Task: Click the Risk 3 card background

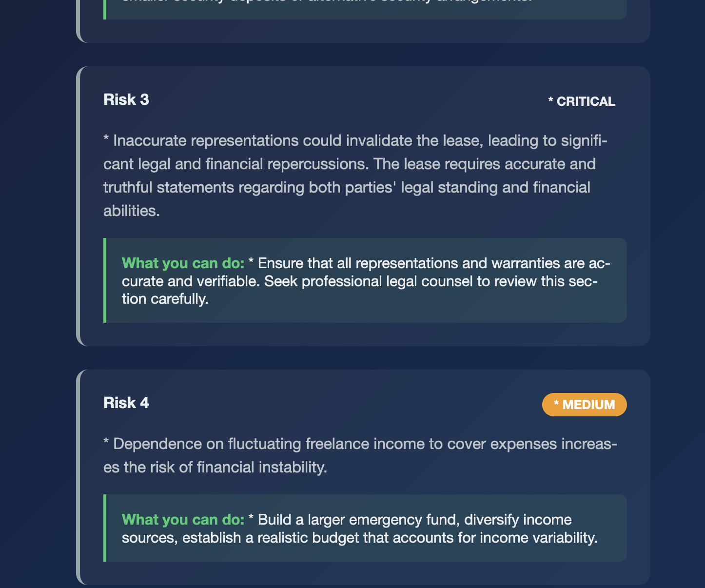Action: click(x=363, y=206)
